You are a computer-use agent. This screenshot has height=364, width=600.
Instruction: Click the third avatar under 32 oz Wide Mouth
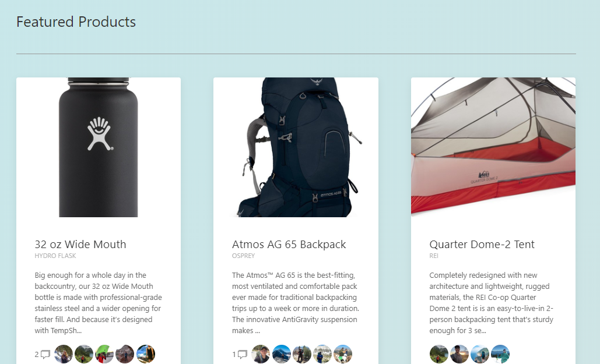click(104, 354)
